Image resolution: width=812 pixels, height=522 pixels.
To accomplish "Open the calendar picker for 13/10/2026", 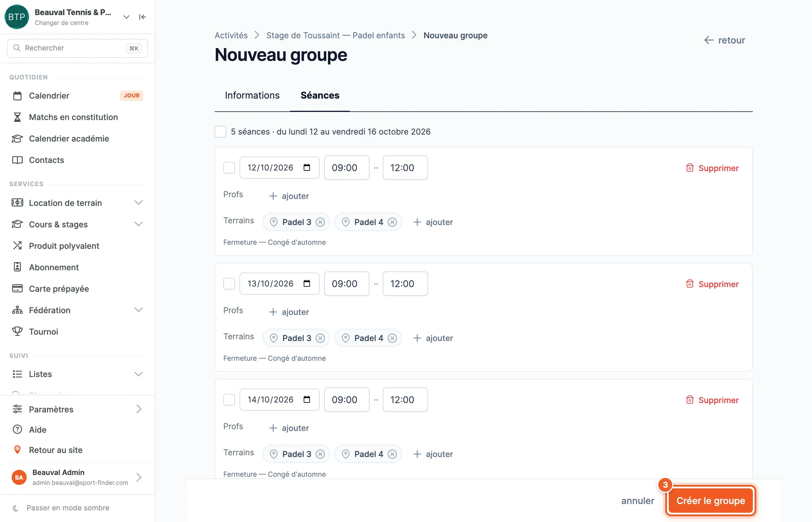I will click(x=307, y=283).
